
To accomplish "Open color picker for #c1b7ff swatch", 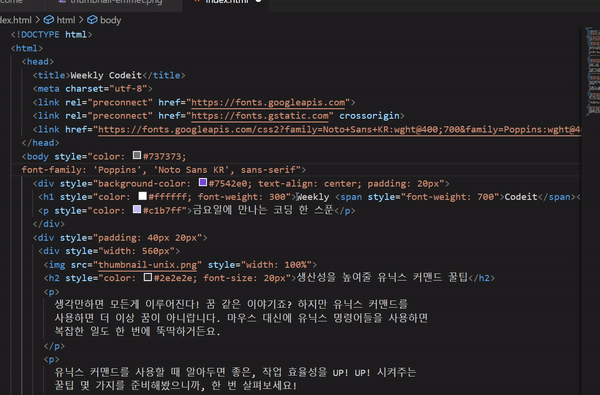I will pos(137,209).
